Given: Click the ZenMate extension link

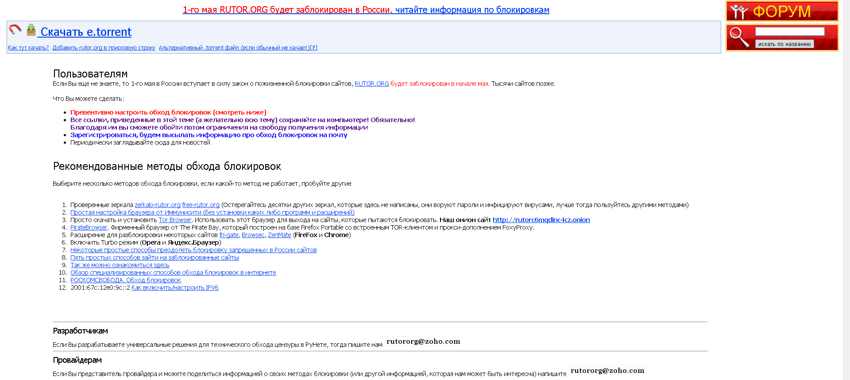Looking at the screenshot, I should tap(279, 235).
